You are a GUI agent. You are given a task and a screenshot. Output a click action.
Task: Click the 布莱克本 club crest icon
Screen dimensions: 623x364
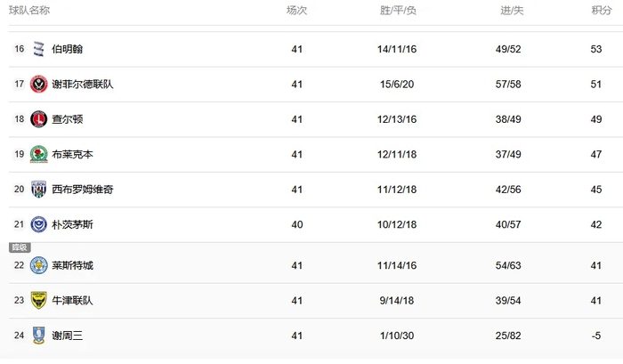pos(38,155)
